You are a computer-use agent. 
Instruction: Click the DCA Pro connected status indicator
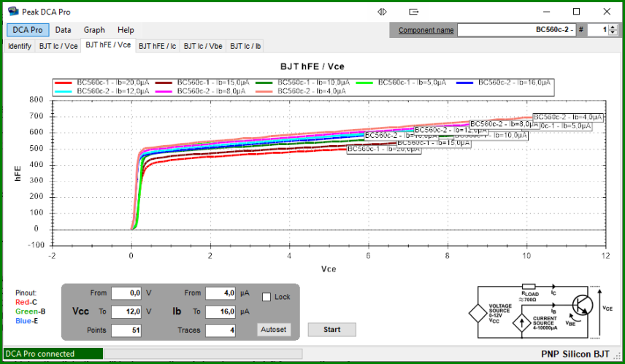[x=53, y=354]
